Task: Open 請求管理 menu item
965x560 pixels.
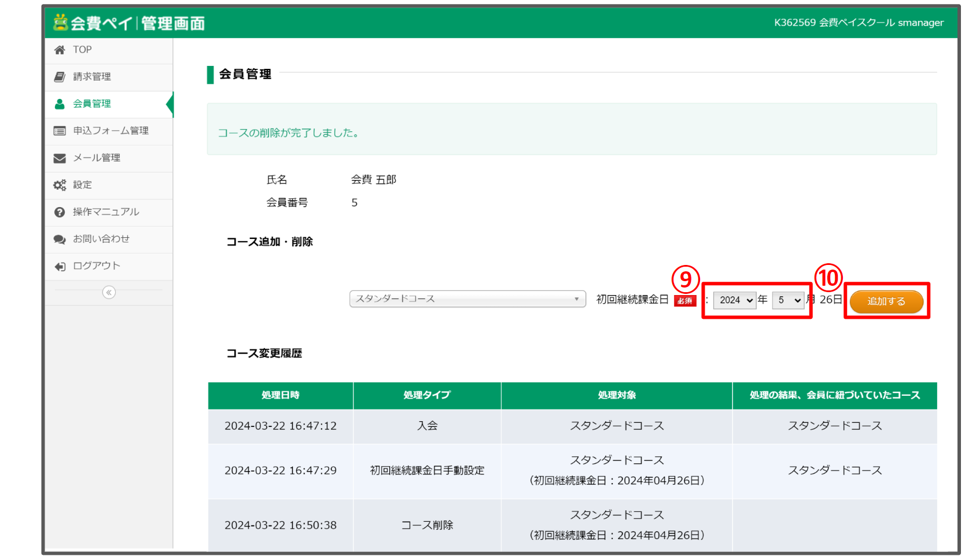Action: coord(92,77)
